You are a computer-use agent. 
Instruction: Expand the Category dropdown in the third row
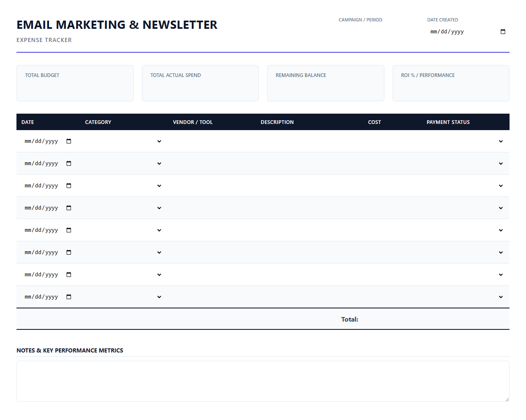pos(123,186)
